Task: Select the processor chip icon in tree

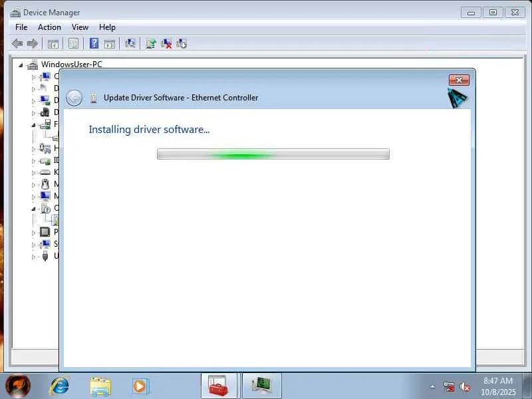Action: [x=45, y=232]
